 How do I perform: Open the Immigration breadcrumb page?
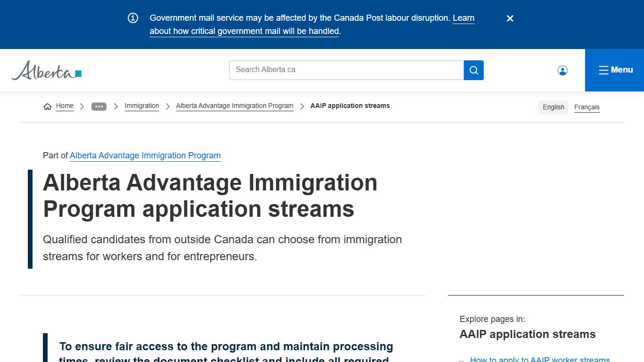[141, 106]
